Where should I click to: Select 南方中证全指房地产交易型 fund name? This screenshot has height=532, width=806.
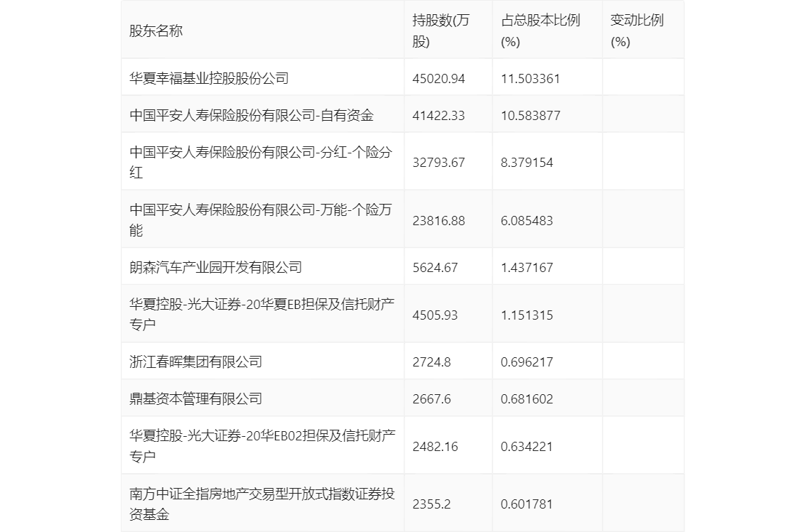click(x=262, y=504)
